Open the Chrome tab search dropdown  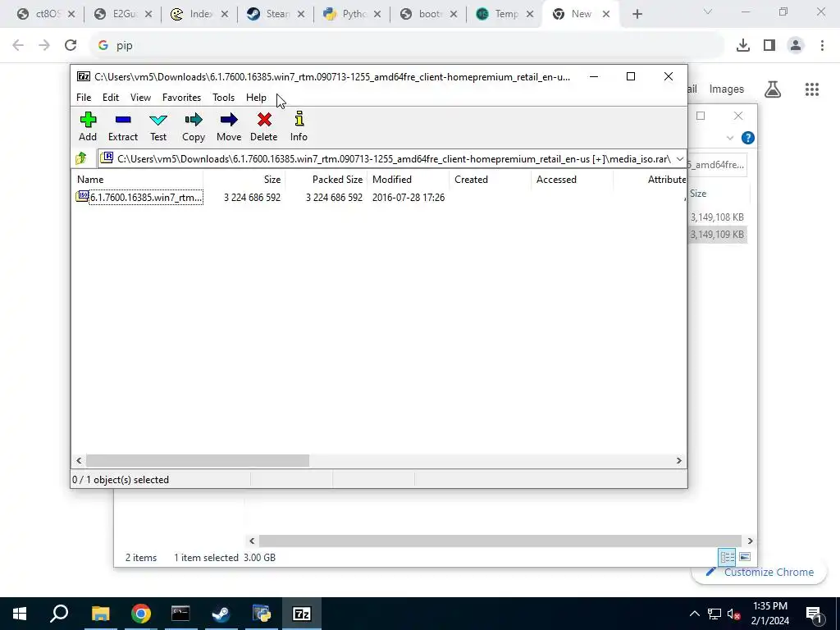(708, 11)
